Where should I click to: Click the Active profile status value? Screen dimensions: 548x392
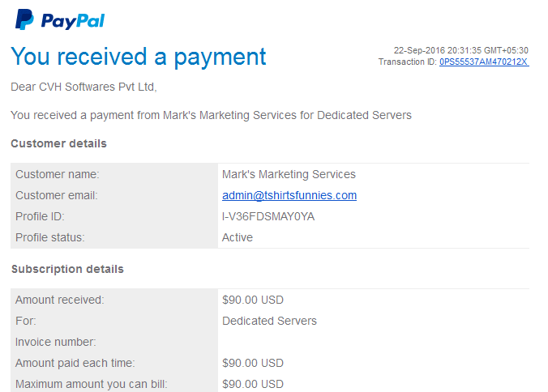coord(238,237)
